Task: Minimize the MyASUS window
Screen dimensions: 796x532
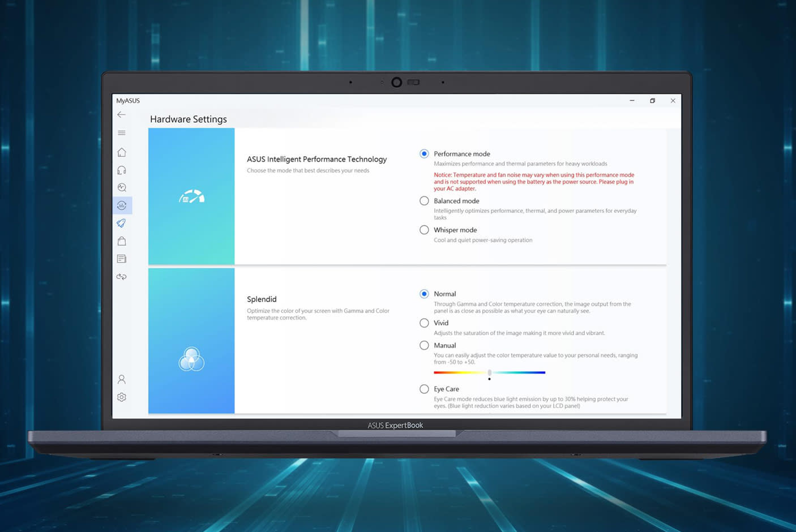Action: click(632, 101)
